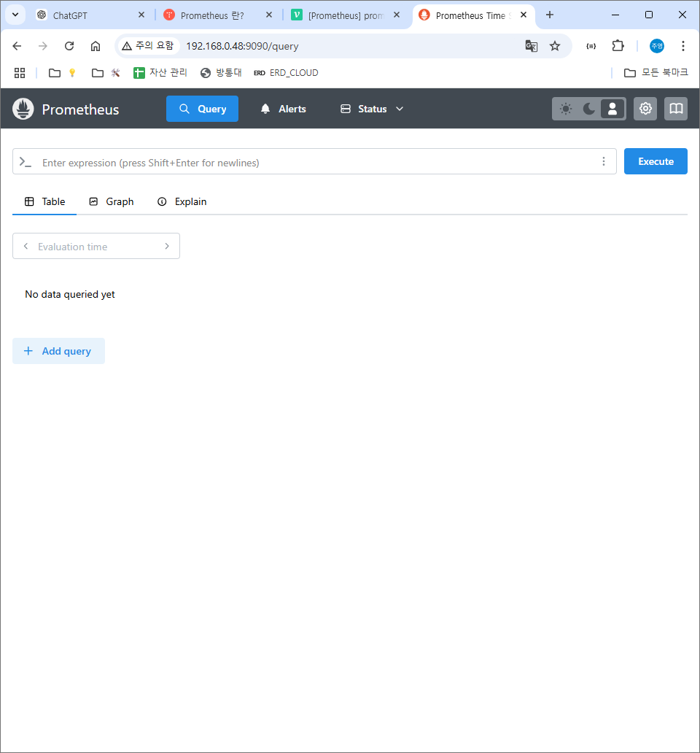
Task: Close the 'Prometheus 란?' browser tab
Action: click(x=268, y=15)
